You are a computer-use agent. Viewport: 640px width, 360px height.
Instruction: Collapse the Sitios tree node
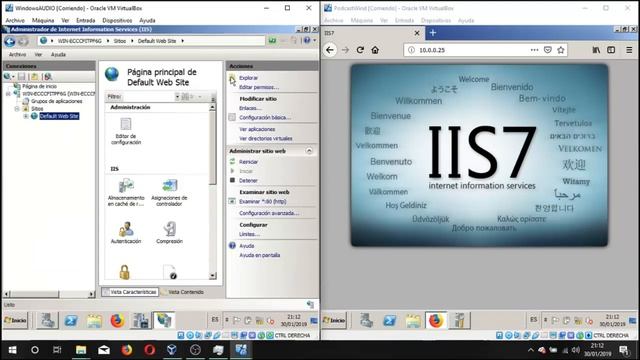tap(17, 109)
